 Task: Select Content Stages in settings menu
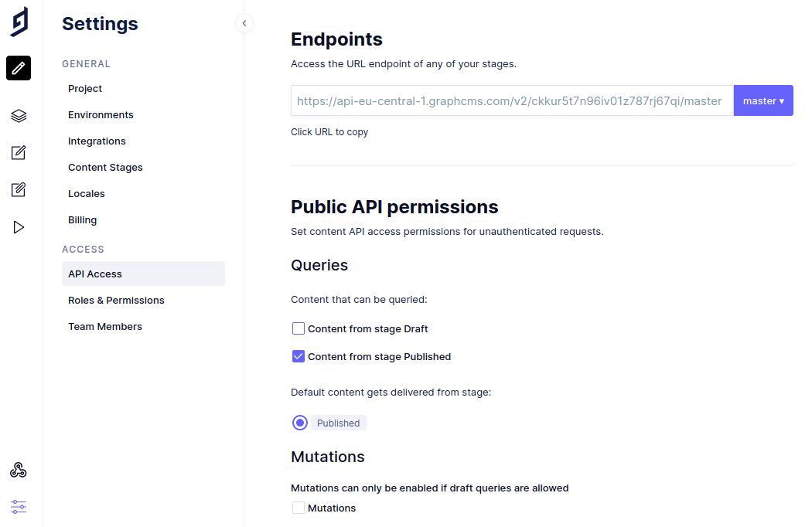coord(105,168)
